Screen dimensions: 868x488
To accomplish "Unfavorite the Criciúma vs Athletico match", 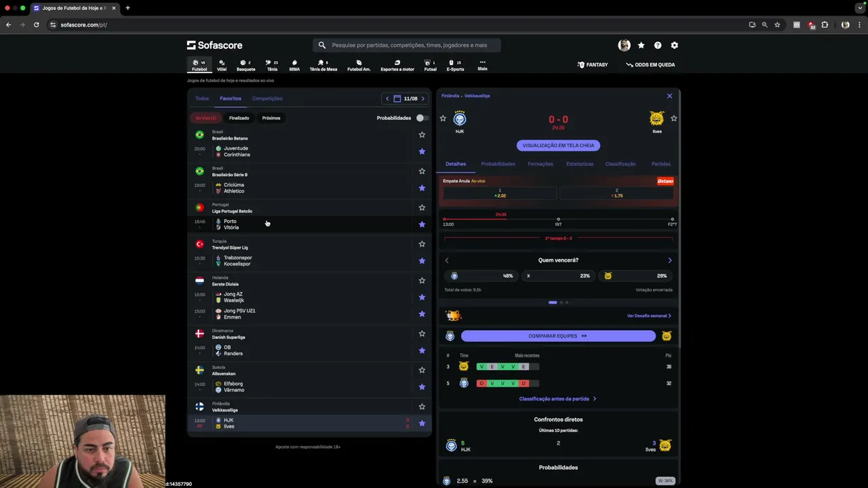I will [x=422, y=188].
